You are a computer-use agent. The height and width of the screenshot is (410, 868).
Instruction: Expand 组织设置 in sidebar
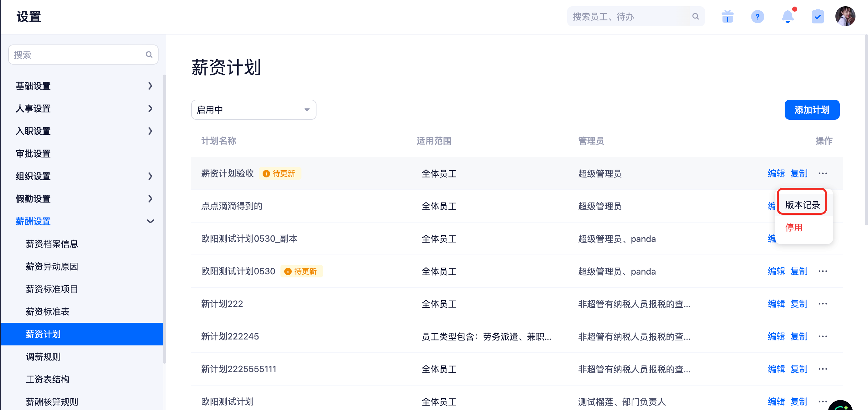tap(83, 176)
